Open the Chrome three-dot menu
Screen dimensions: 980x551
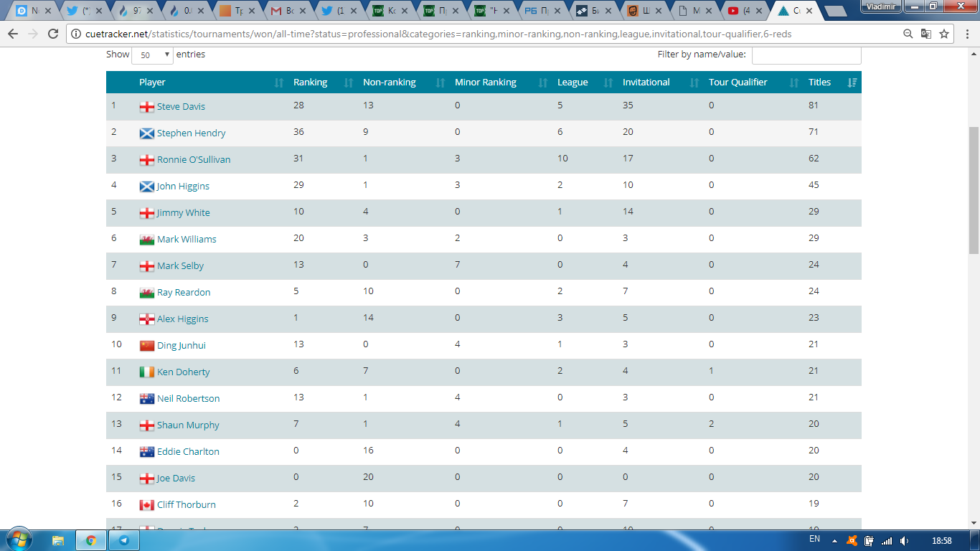[x=967, y=34]
